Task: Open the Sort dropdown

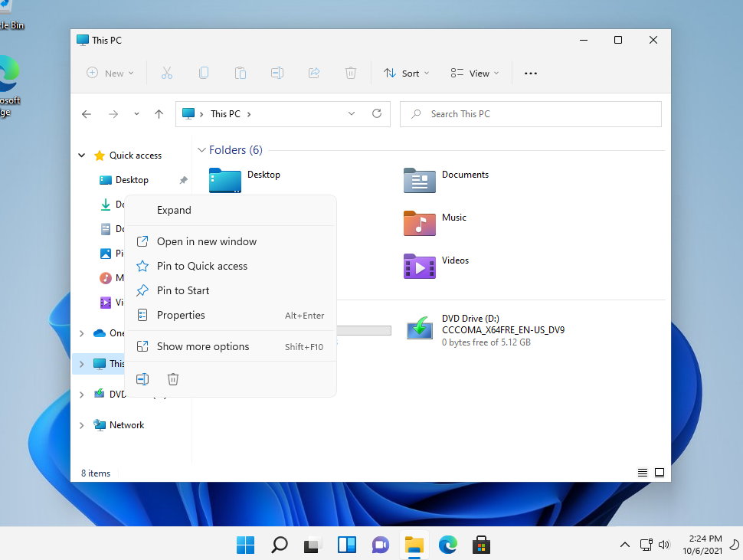Action: [x=406, y=73]
